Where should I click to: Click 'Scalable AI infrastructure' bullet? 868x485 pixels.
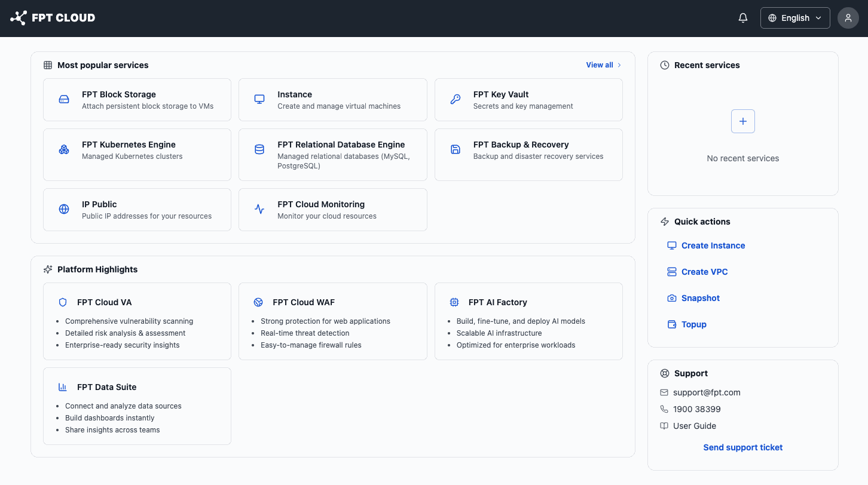[499, 333]
